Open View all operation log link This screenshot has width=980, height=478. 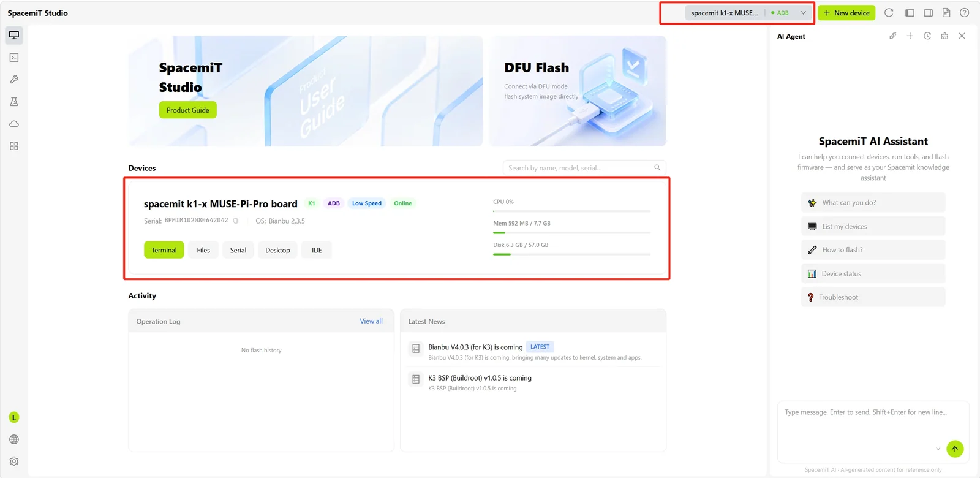(371, 321)
